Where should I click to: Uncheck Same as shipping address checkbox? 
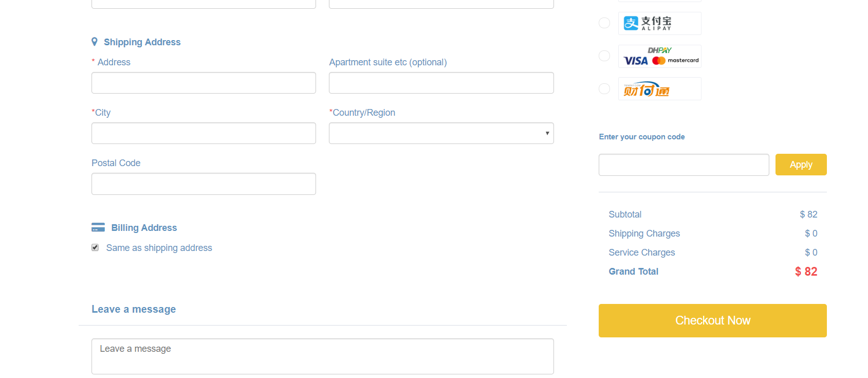point(95,247)
